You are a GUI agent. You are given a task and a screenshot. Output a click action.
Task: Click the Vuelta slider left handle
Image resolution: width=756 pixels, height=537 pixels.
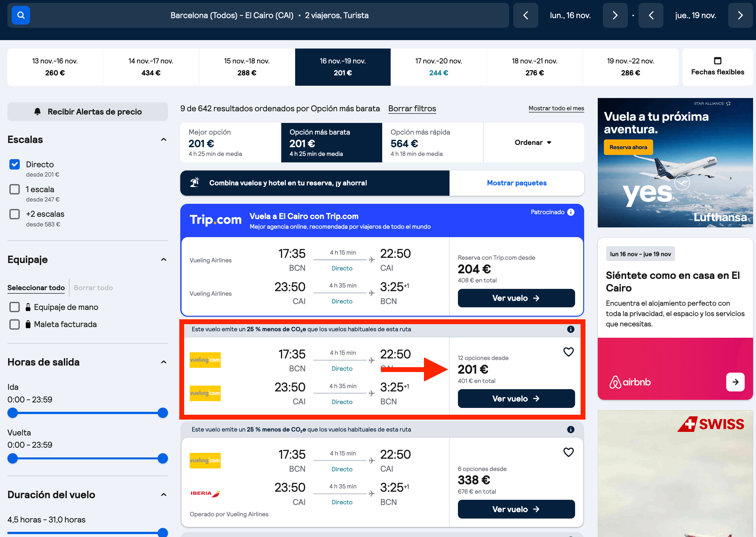(x=13, y=458)
